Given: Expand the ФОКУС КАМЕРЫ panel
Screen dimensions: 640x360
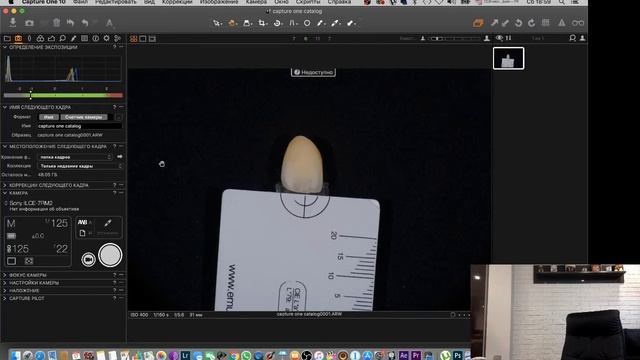Looking at the screenshot, I should 5,275.
